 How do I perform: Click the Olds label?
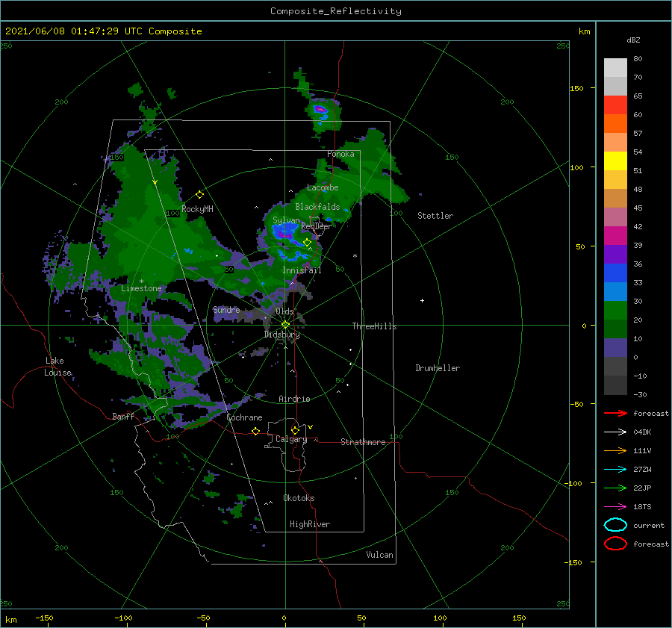pyautogui.click(x=284, y=311)
